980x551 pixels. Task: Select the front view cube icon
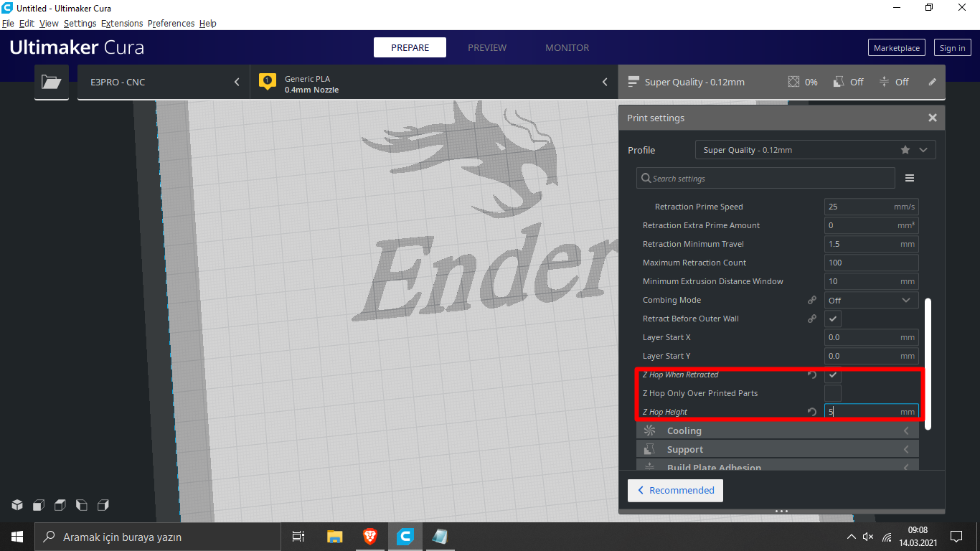click(x=39, y=505)
